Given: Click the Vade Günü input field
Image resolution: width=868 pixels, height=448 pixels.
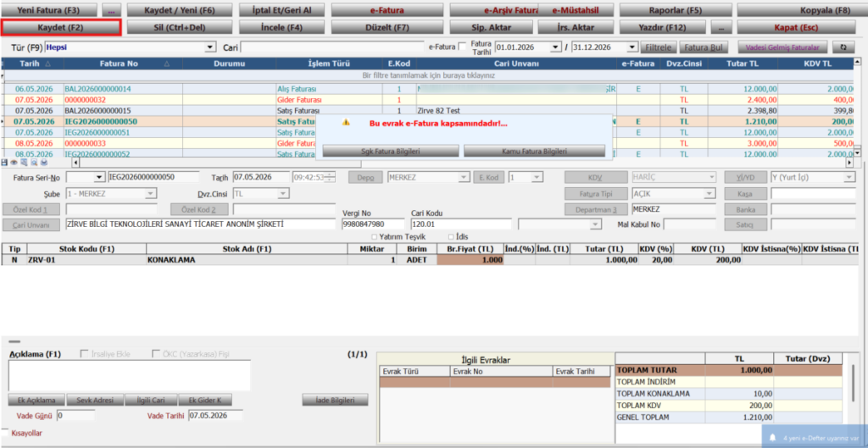Looking at the screenshot, I should [75, 415].
